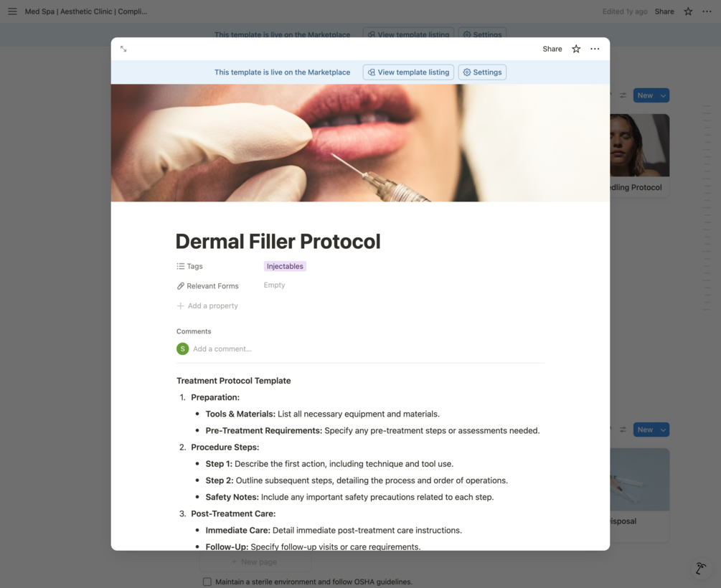Favorite the Dermal Filler Protocol page with star
The image size is (721, 588).
tap(575, 49)
